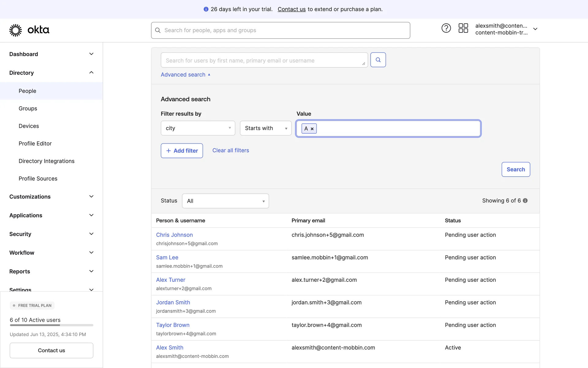Open Profile Editor in the sidebar

(35, 144)
